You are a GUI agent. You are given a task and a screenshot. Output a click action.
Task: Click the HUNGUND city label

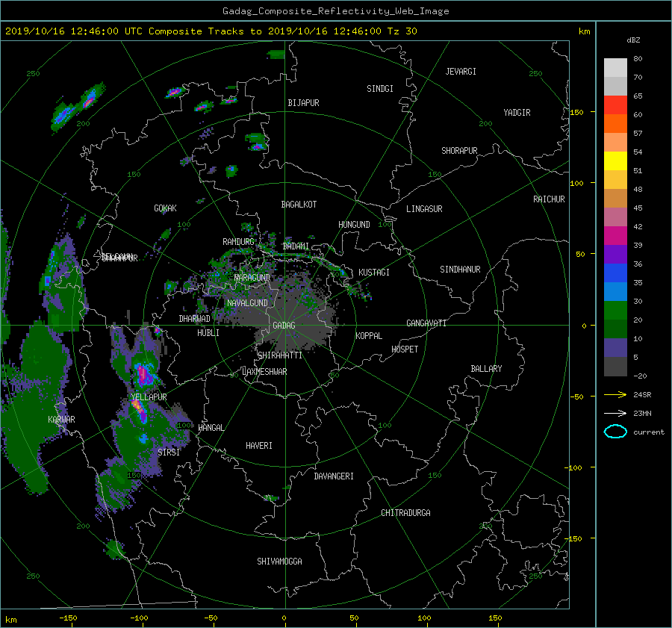click(x=354, y=225)
